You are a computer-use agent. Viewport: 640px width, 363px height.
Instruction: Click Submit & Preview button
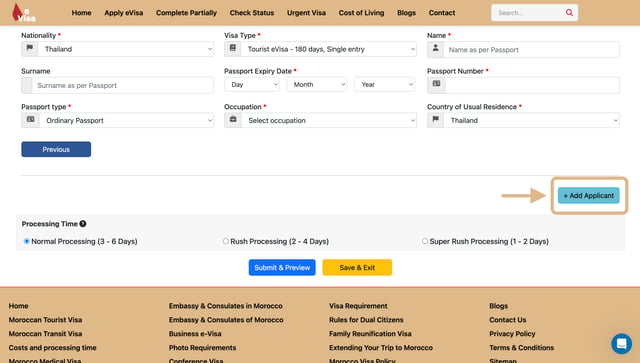point(282,267)
